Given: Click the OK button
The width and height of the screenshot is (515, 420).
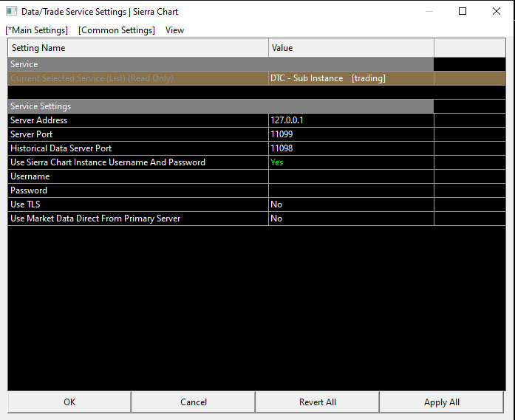Looking at the screenshot, I should tap(69, 402).
